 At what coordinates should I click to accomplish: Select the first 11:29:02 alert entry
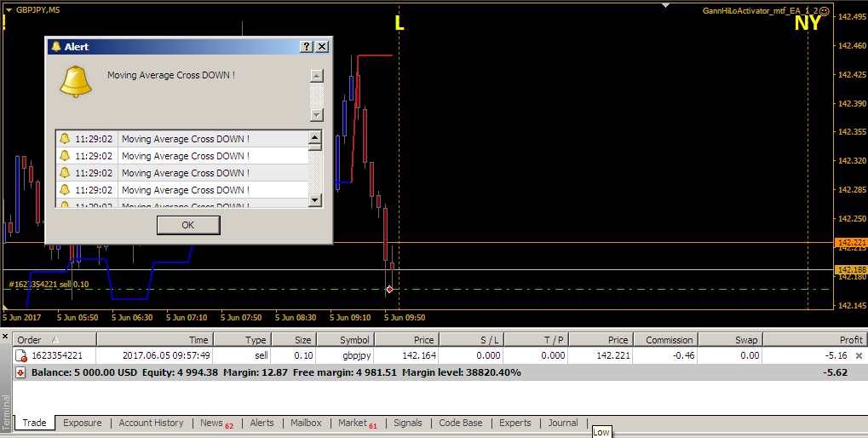point(182,139)
